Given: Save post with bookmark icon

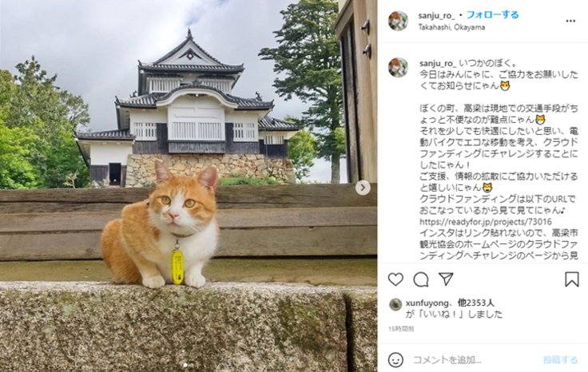Looking at the screenshot, I should coord(572,279).
